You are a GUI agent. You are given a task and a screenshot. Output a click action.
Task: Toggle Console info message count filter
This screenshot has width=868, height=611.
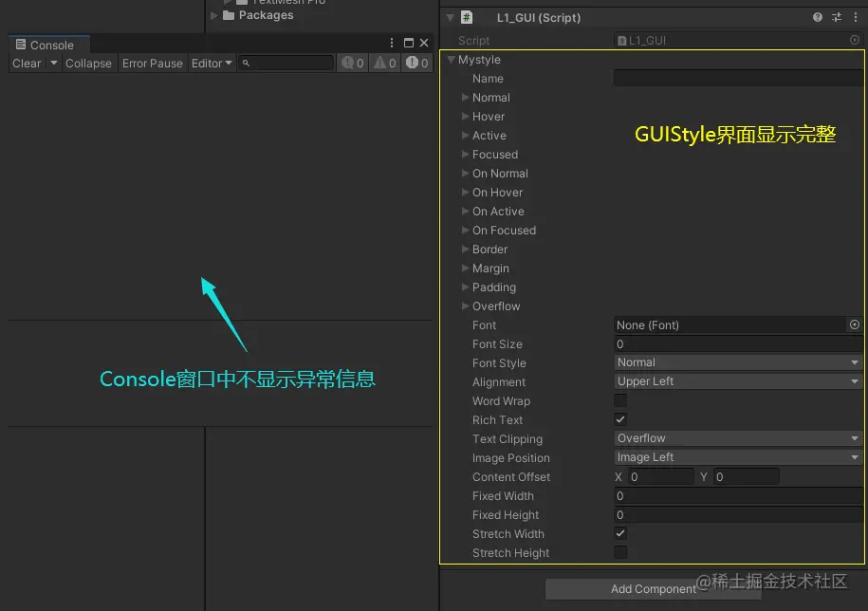coord(352,63)
